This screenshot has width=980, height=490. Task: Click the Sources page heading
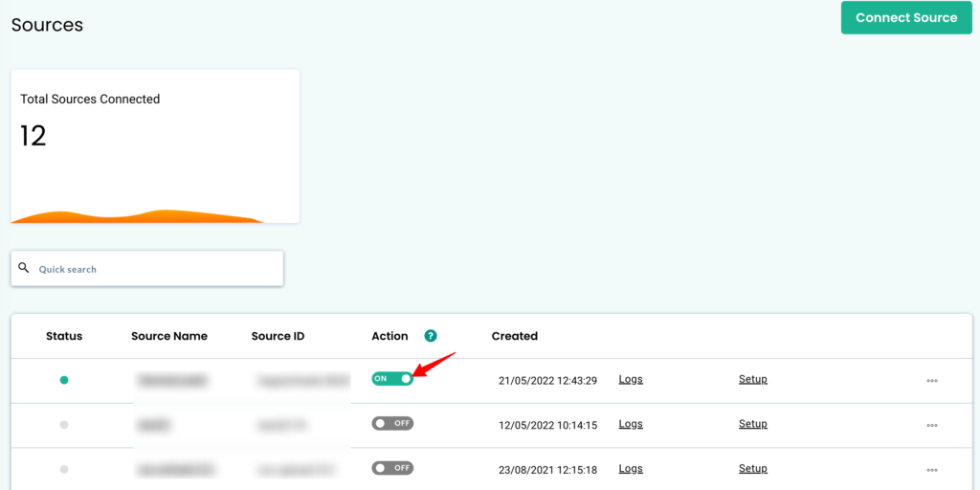48,25
